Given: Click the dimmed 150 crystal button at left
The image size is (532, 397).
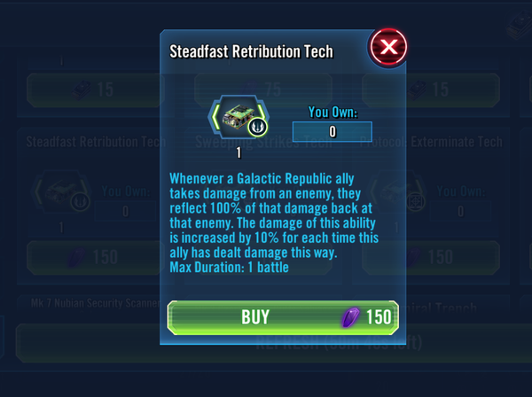Looking at the screenshot, I should tap(94, 258).
